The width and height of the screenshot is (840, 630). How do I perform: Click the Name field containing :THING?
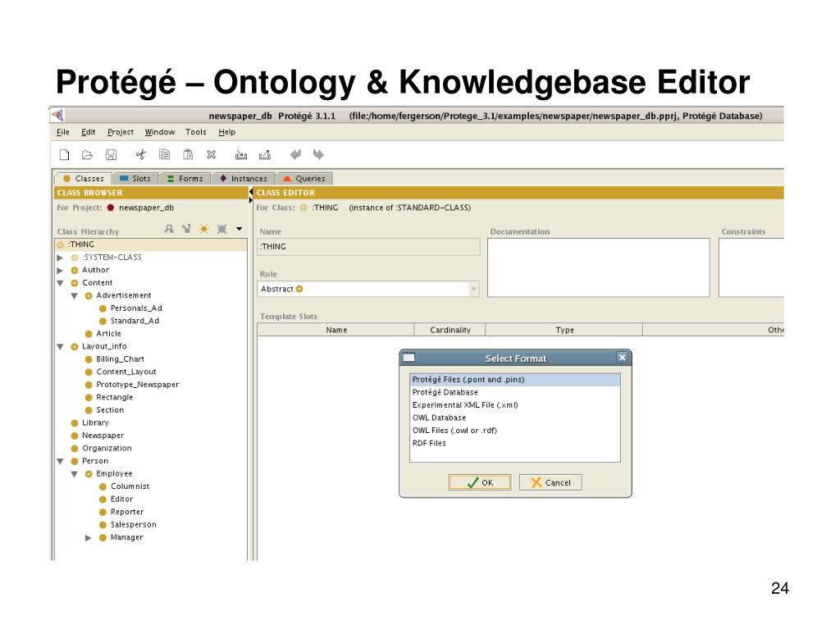[x=368, y=247]
